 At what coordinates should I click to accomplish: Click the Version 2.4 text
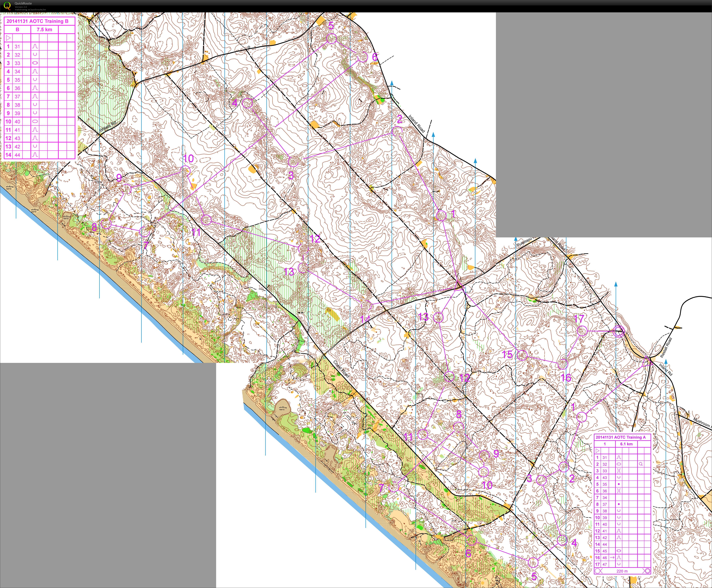[x=20, y=7]
